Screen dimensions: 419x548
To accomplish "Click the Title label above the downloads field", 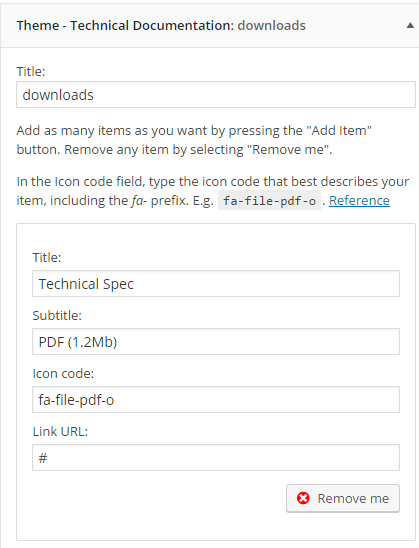I will [31, 71].
